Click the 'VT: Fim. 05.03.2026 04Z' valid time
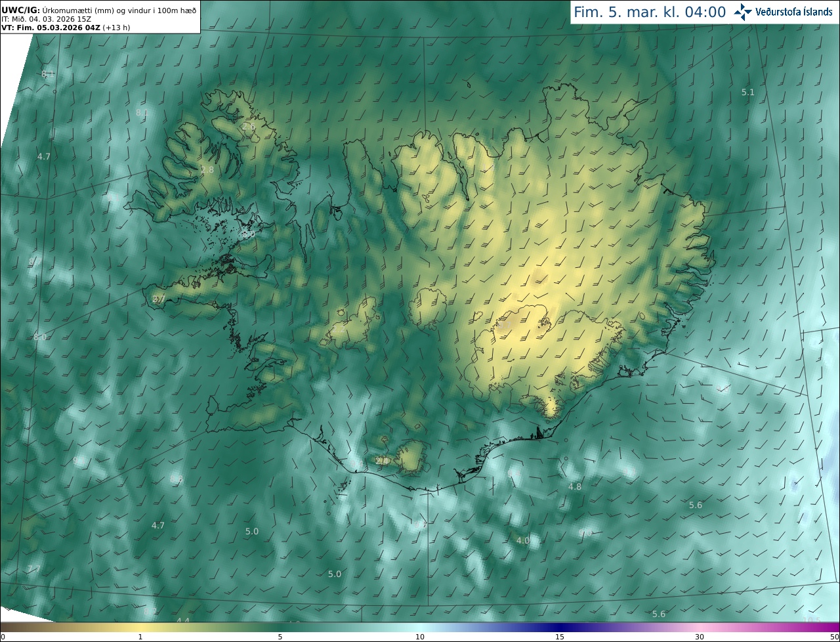The width and height of the screenshot is (840, 642). (51, 28)
